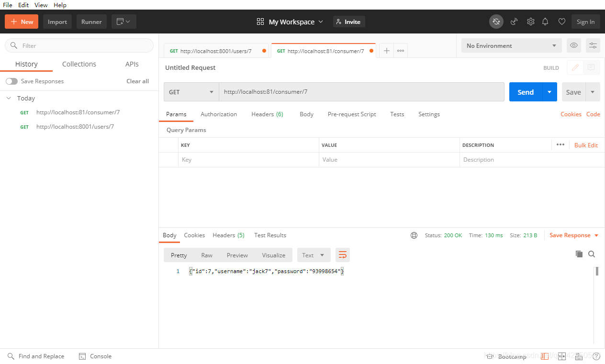Open history item localhost:8001/users/7

pos(75,127)
